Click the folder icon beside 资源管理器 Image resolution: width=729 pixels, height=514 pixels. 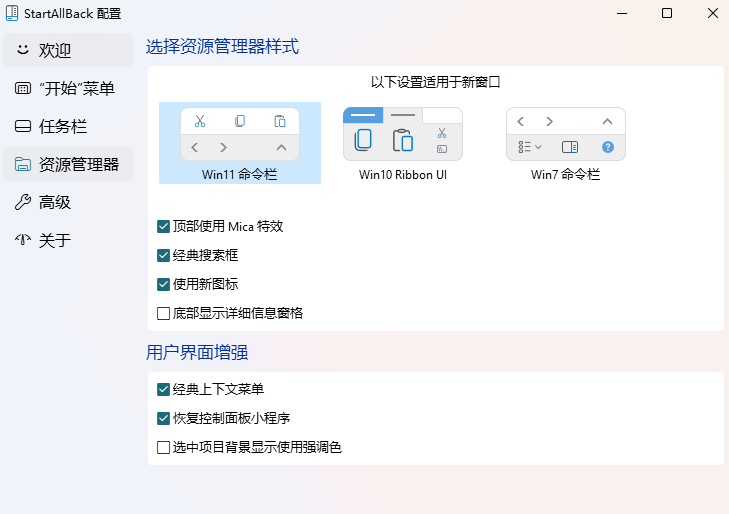(23, 164)
